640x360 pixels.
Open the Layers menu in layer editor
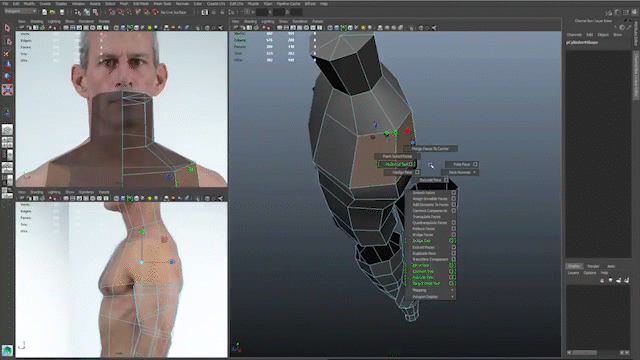pyautogui.click(x=573, y=273)
